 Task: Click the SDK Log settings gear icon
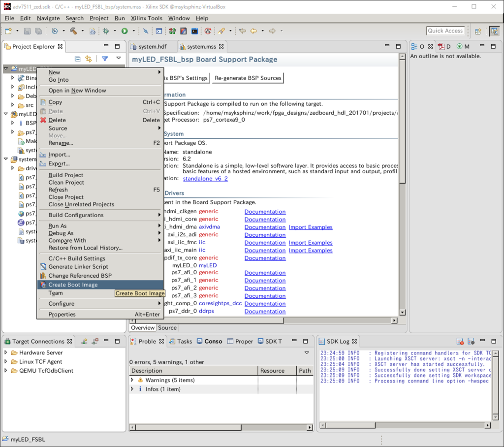471,341
